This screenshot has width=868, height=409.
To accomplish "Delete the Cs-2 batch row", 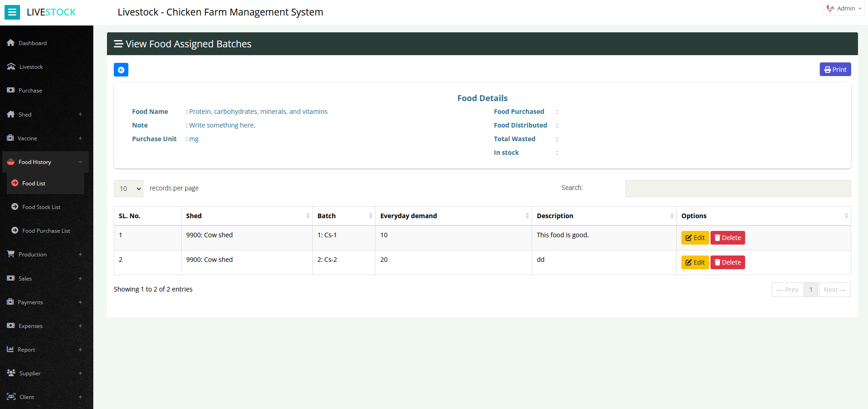I will click(x=727, y=262).
